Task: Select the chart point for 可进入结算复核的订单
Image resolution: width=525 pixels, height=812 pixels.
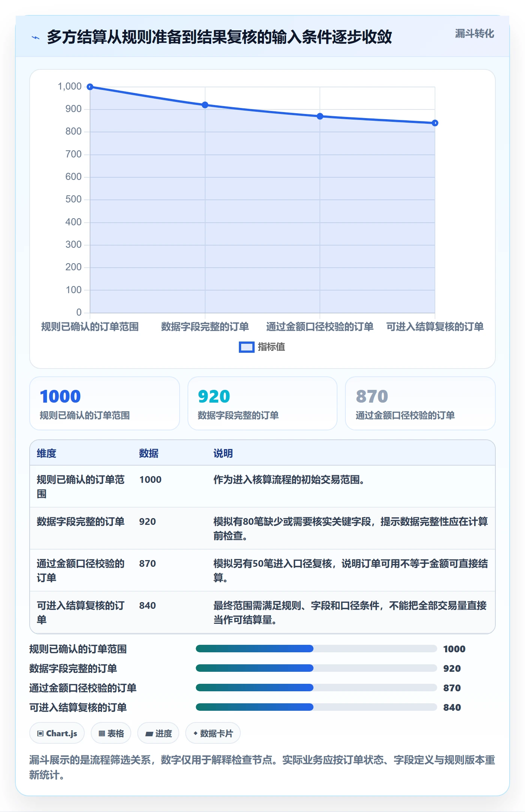Action: tap(435, 123)
